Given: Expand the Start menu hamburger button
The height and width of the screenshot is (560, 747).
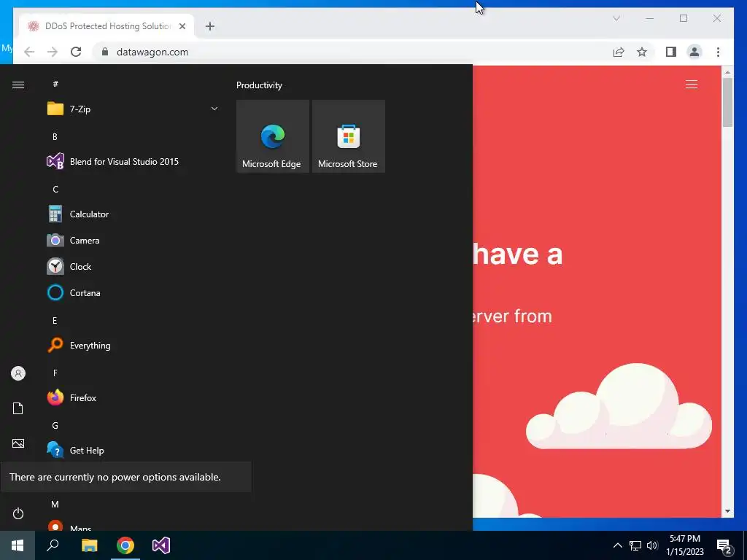Looking at the screenshot, I should [18, 85].
